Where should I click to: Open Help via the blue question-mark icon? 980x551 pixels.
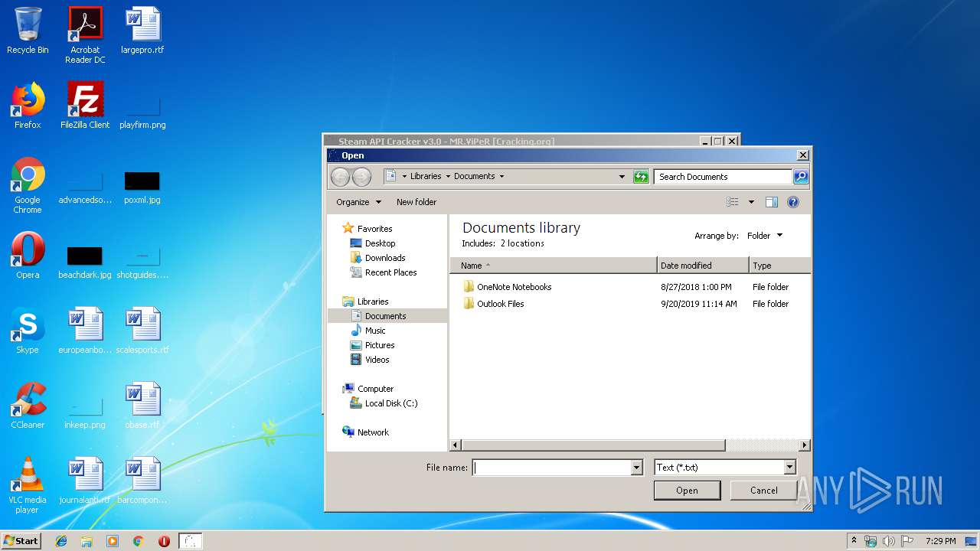click(x=793, y=202)
